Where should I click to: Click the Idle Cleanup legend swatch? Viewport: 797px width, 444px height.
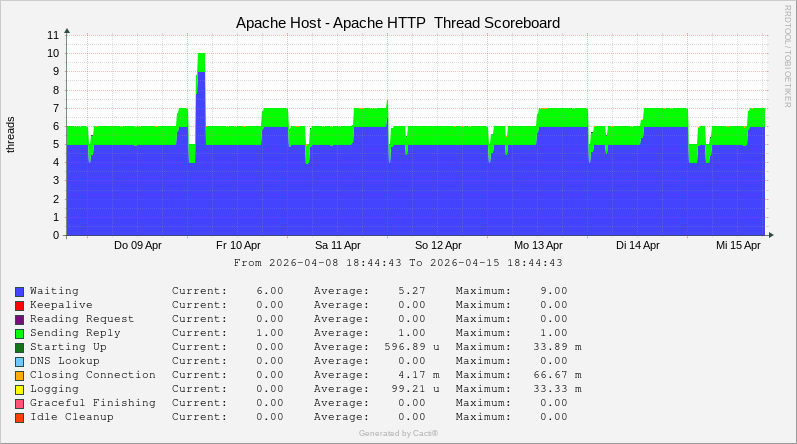[19, 417]
